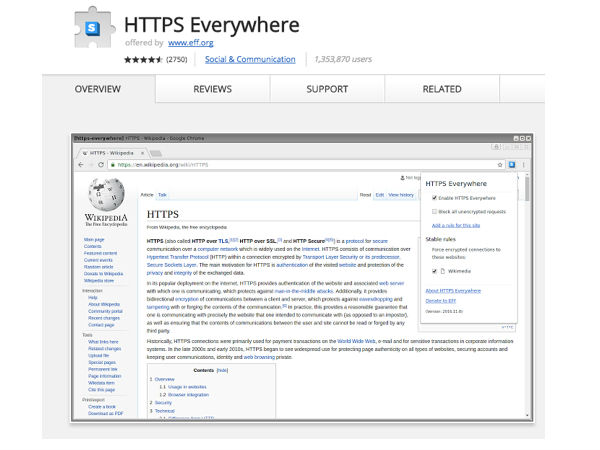
Task: Toggle Block all unencrypted requests checkbox
Action: tap(434, 212)
